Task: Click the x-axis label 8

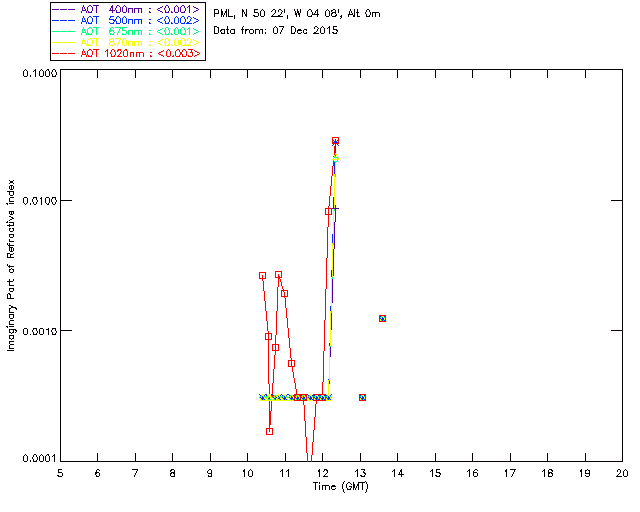Action: pyautogui.click(x=173, y=473)
